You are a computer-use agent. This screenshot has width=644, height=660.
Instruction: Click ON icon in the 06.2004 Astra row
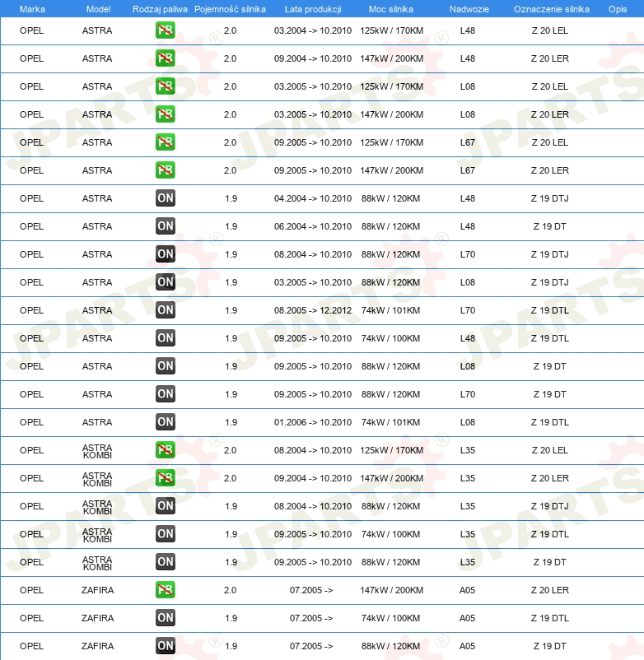tap(166, 226)
